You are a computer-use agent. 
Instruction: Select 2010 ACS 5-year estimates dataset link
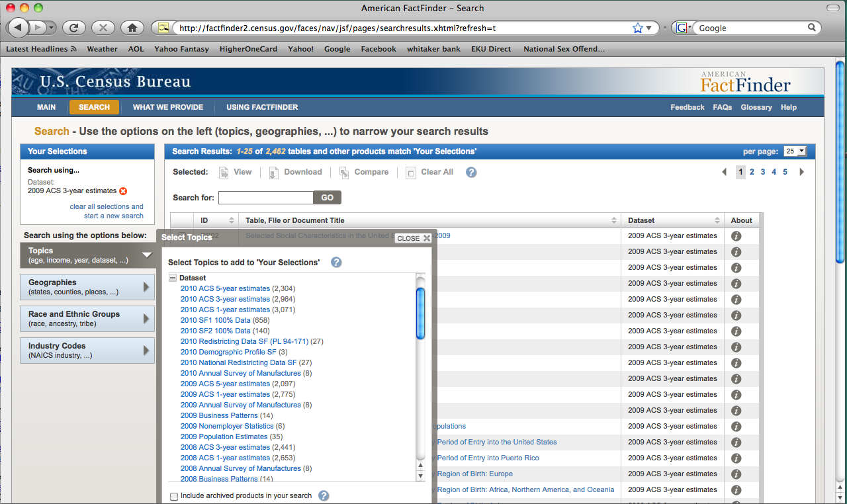(225, 288)
